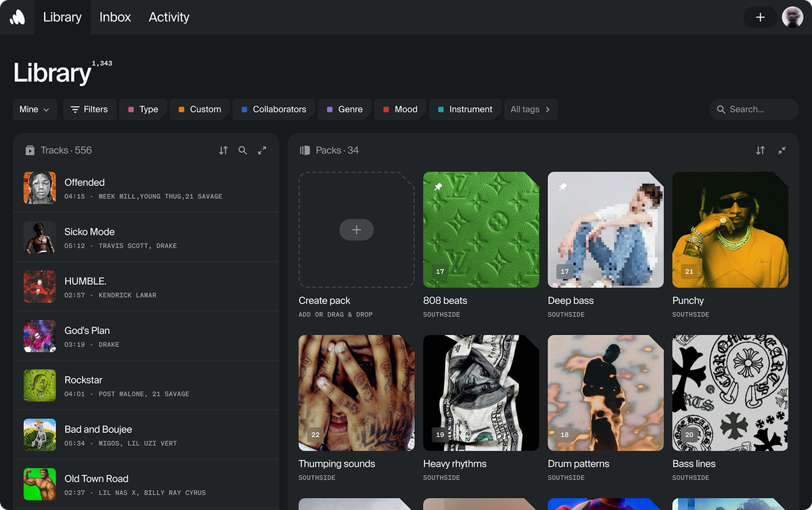The image size is (812, 510).
Task: Click inside the Search field
Action: (753, 109)
